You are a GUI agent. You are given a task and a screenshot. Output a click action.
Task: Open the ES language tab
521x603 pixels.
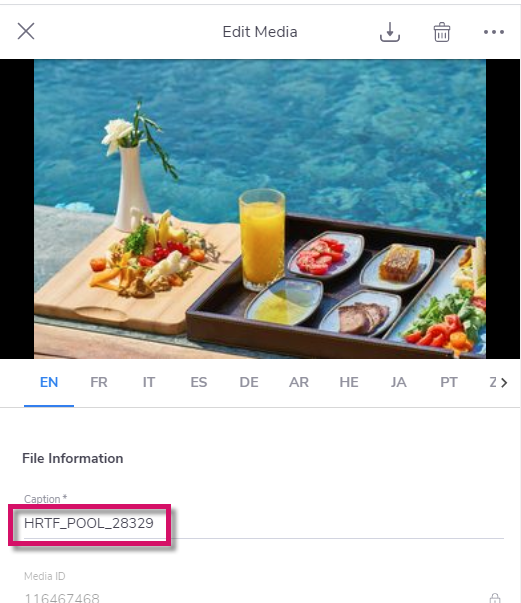(x=199, y=382)
